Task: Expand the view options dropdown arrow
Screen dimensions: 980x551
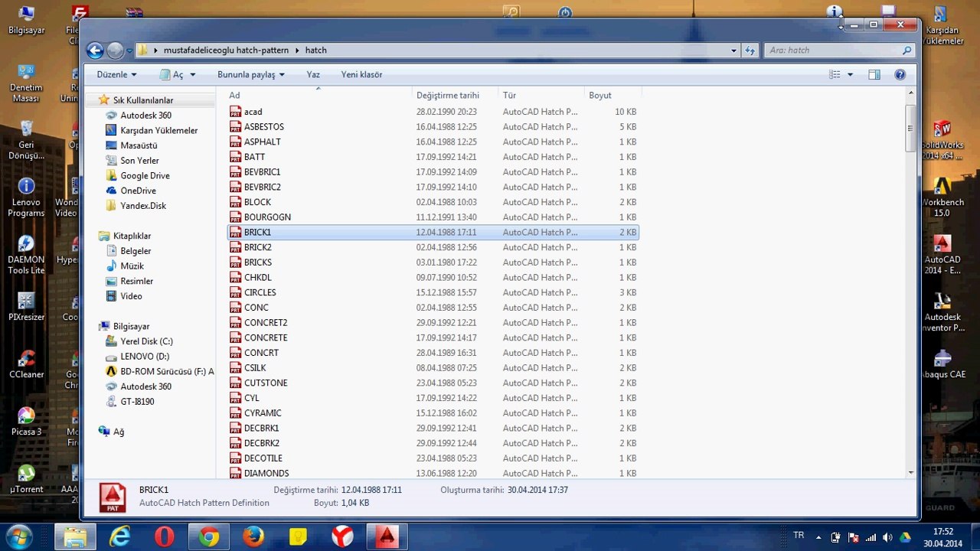Action: [850, 74]
